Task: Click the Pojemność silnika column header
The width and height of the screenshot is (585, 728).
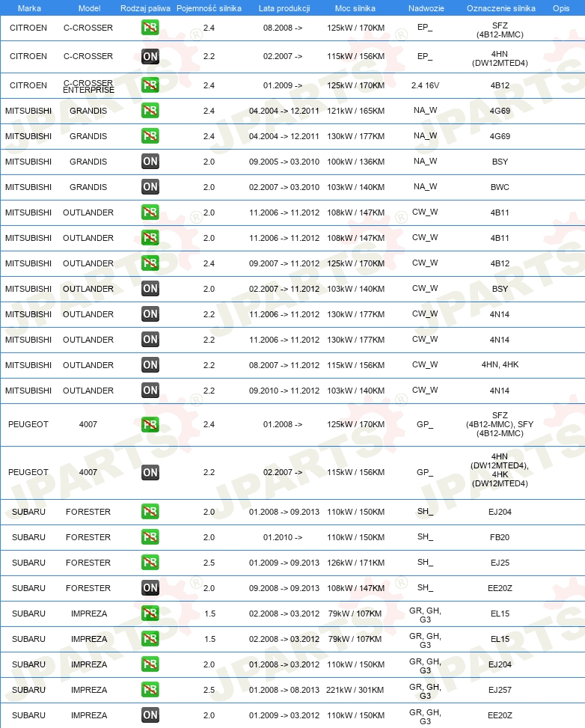Action: click(209, 8)
